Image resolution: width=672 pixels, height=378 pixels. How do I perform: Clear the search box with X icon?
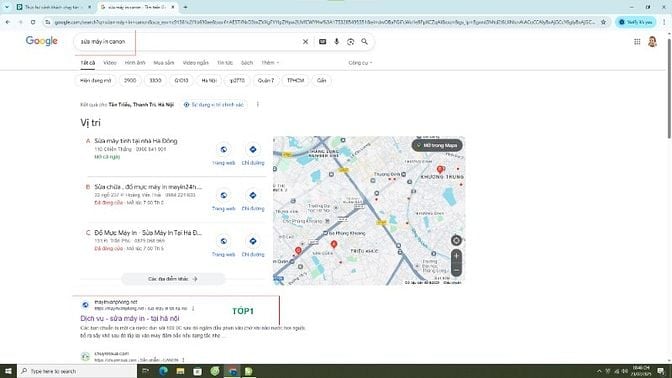(305, 42)
